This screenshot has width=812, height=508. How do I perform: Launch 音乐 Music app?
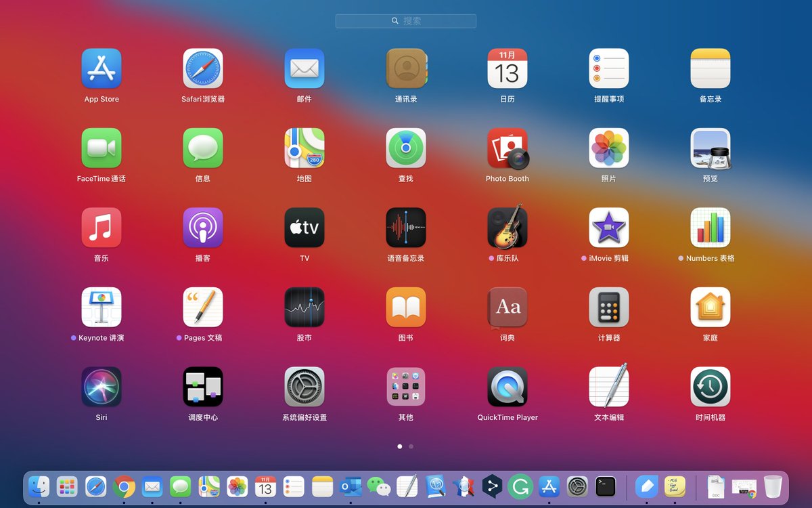tap(101, 228)
